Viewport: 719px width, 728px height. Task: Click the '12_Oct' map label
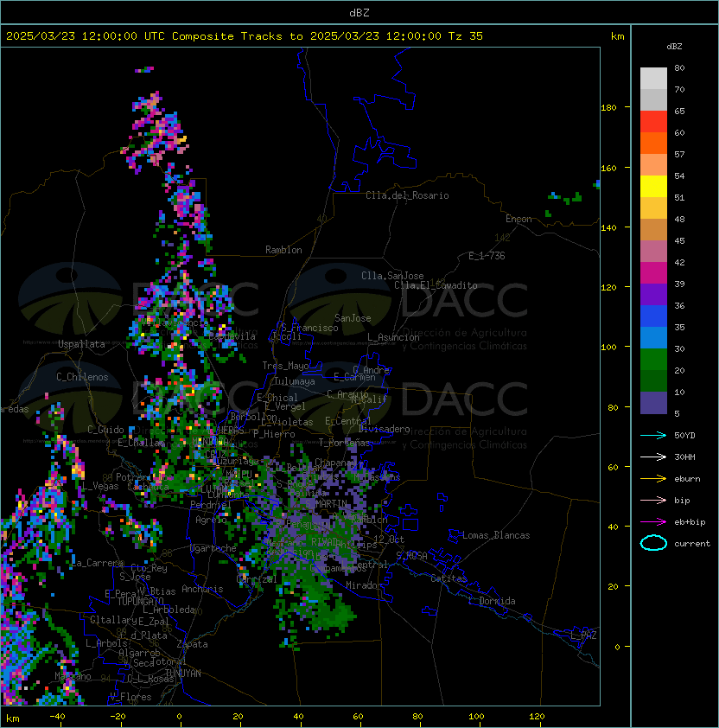tap(389, 540)
